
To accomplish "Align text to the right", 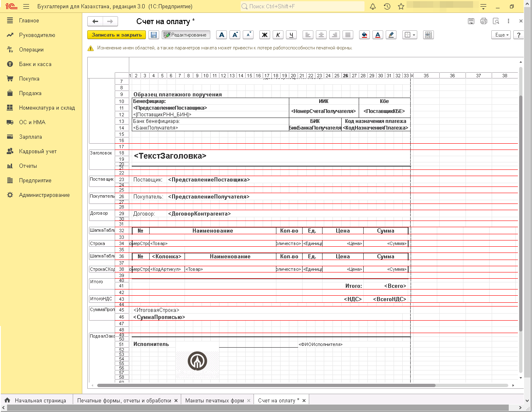I will coord(335,35).
